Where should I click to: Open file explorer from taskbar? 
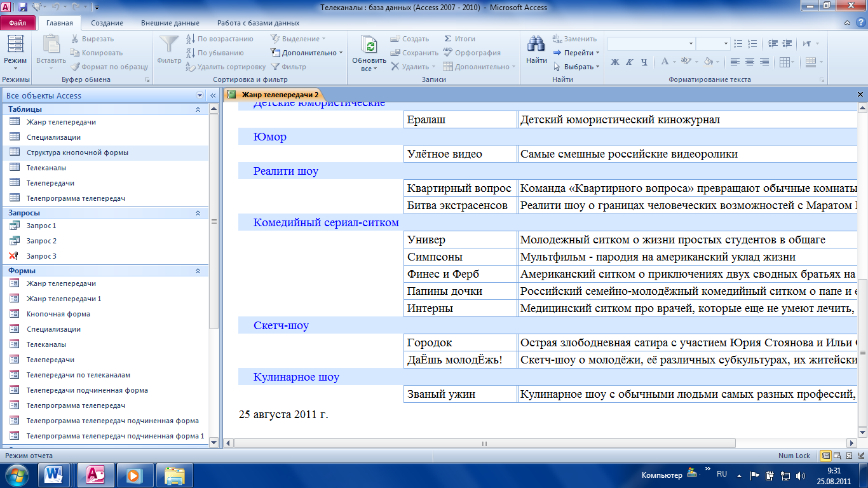coord(175,475)
